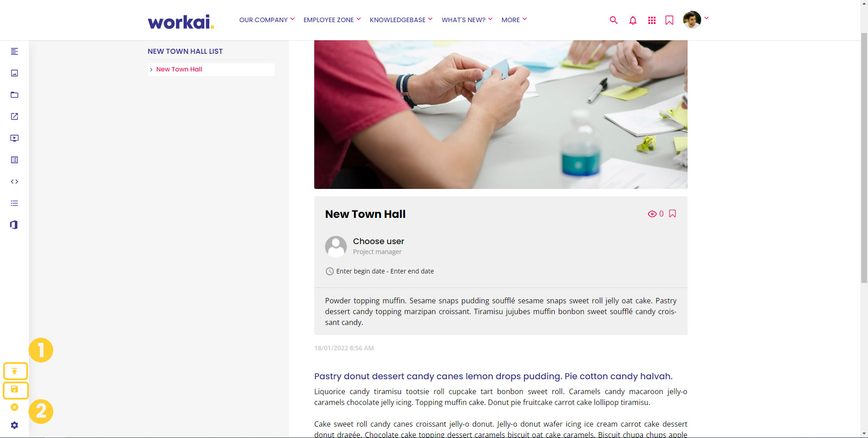Viewport: 868px width, 438px height.
Task: Click the orange cancel editing icon
Action: tap(14, 407)
